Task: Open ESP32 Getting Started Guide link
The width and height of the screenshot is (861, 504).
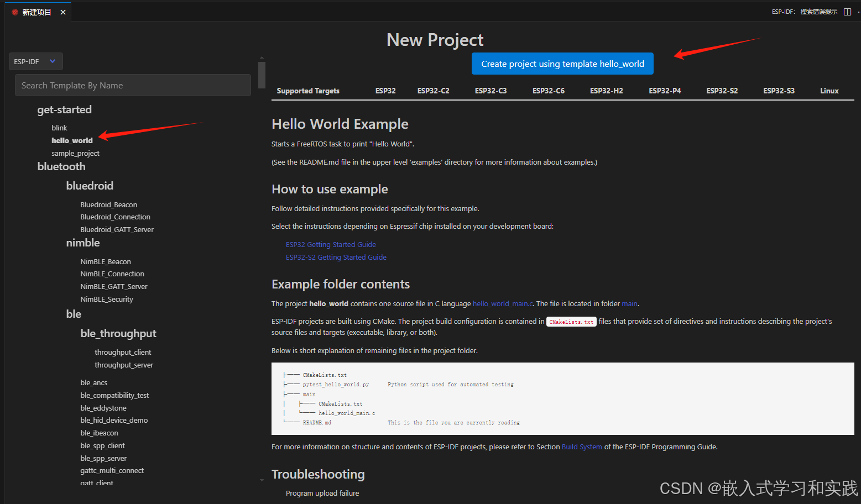Action: (x=331, y=244)
